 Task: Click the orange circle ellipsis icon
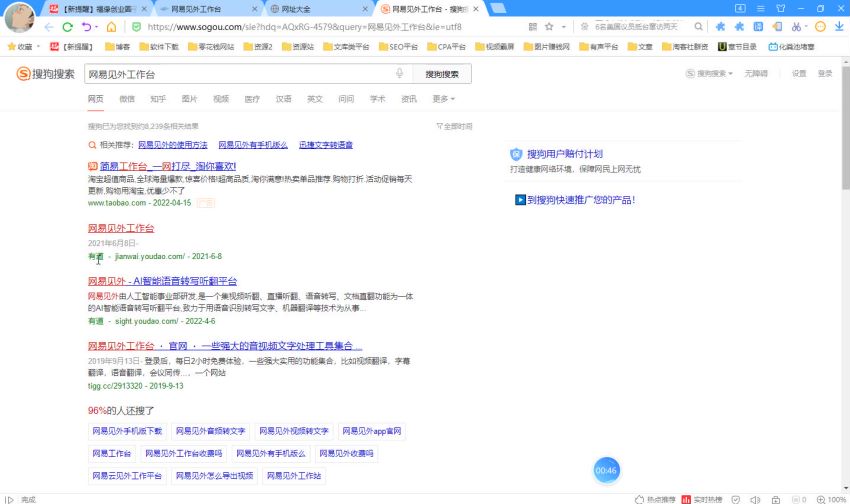[x=820, y=27]
